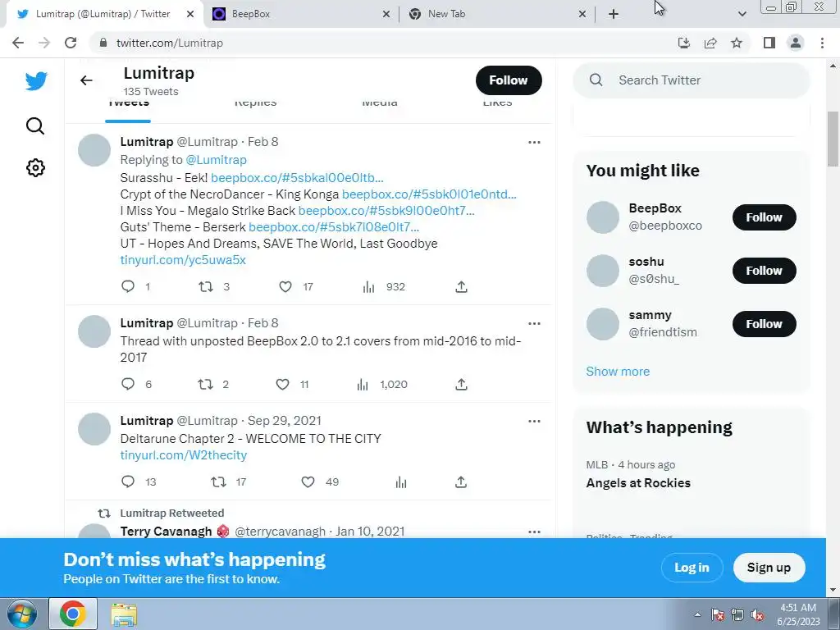Open a new browser tab
This screenshot has height=630, width=840.
(614, 14)
